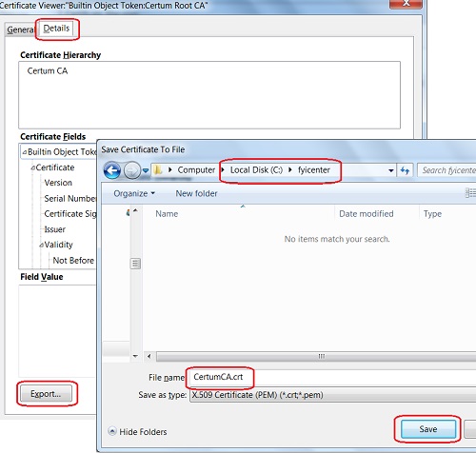476x453 pixels.
Task: Select the Version field
Action: click(58, 183)
